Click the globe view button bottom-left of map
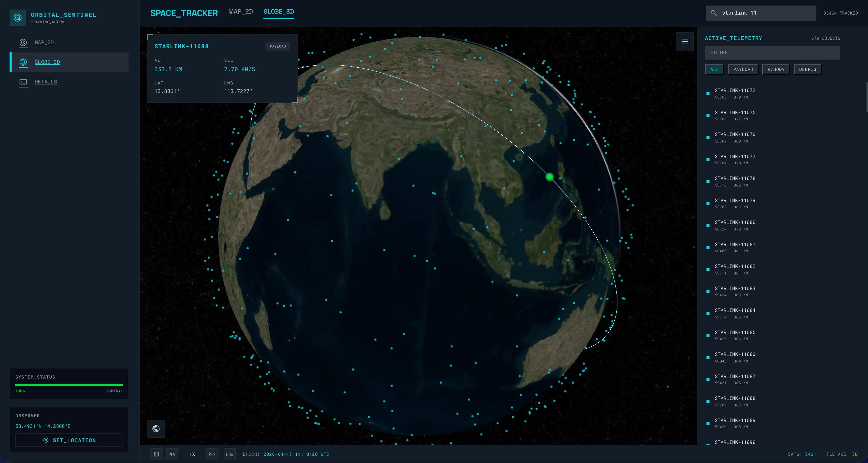This screenshot has height=463, width=868. point(156,429)
